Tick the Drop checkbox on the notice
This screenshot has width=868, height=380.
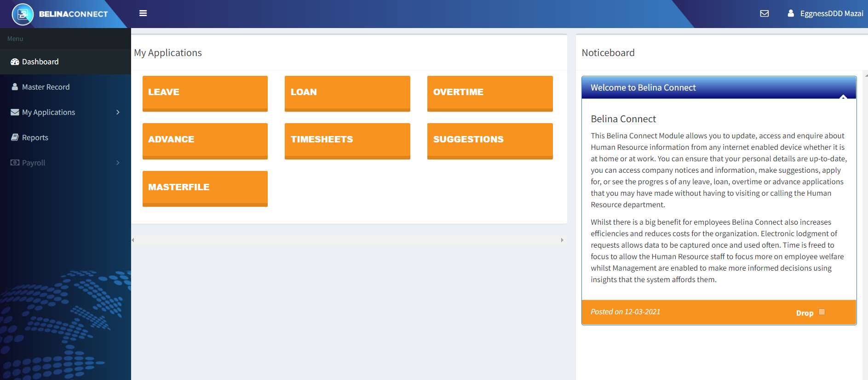point(822,312)
